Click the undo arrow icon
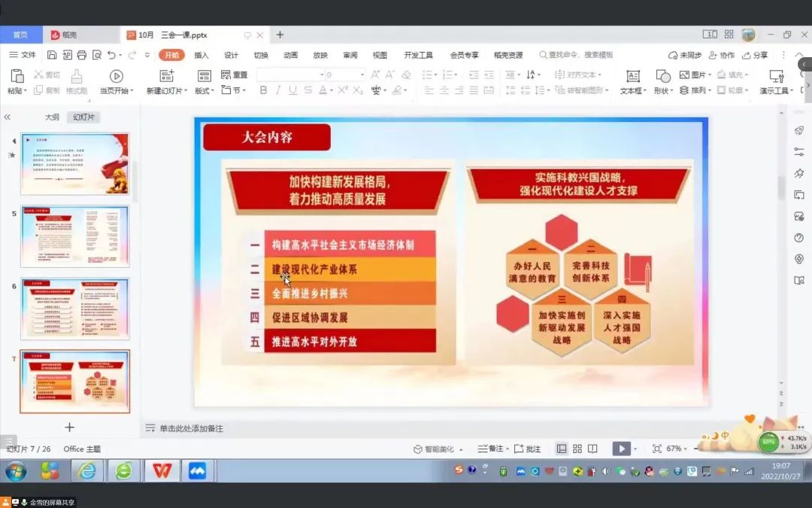Viewport: 812px width, 508px height. (111, 55)
